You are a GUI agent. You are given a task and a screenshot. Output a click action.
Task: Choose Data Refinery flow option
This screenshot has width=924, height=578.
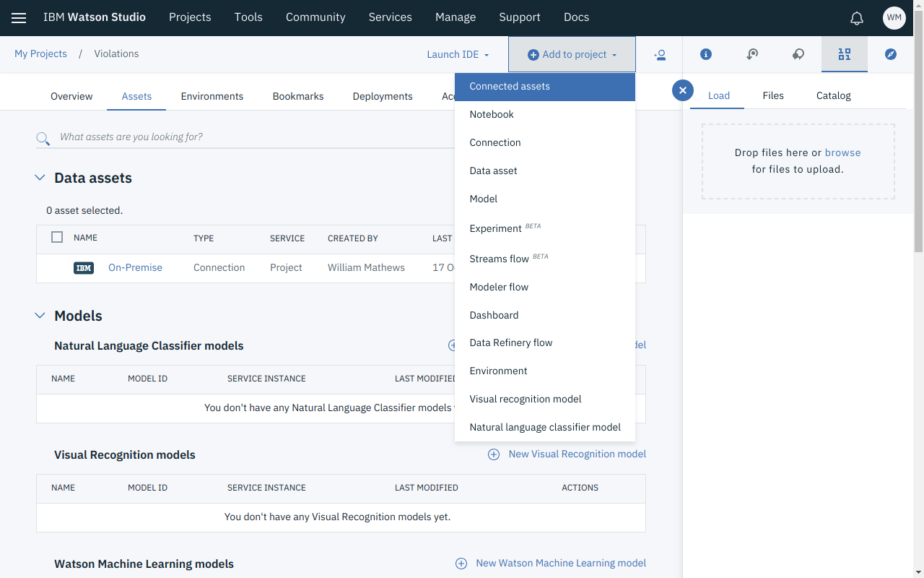click(545, 342)
